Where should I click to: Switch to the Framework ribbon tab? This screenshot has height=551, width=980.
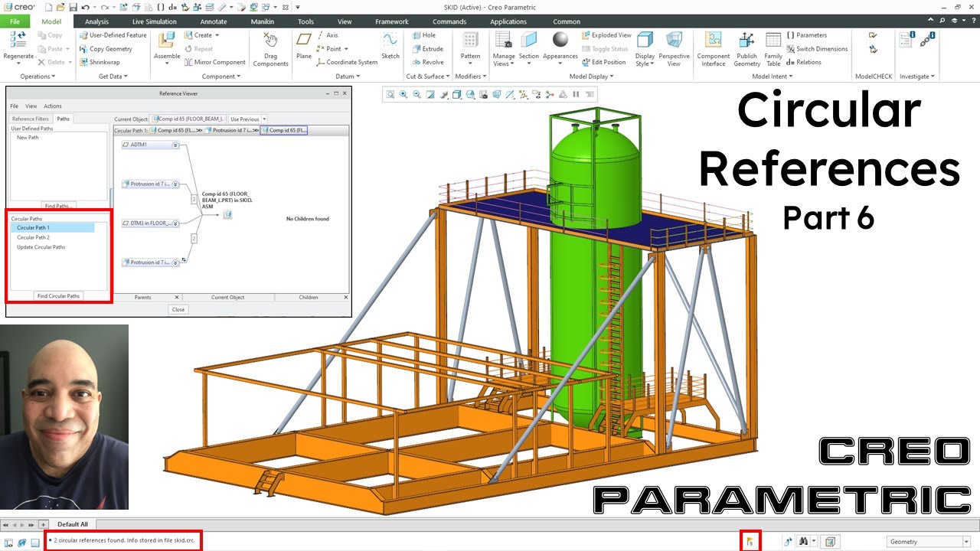click(392, 21)
